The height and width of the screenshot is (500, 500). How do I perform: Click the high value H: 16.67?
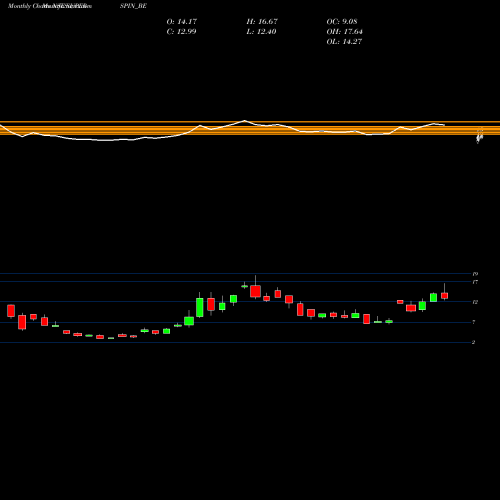[x=262, y=21]
